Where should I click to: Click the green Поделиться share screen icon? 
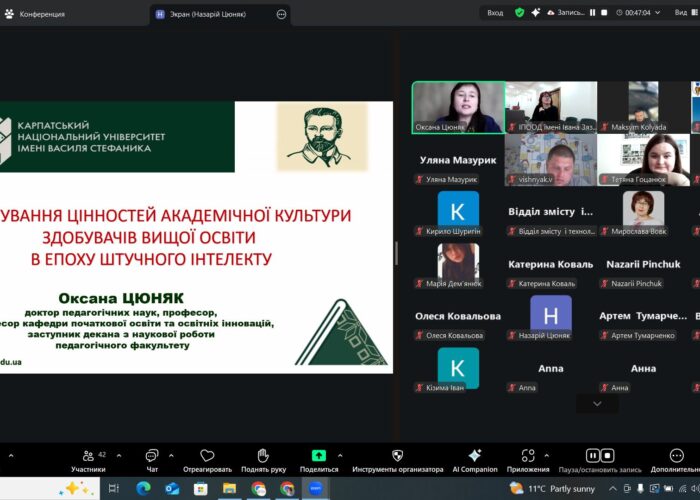pyautogui.click(x=318, y=457)
